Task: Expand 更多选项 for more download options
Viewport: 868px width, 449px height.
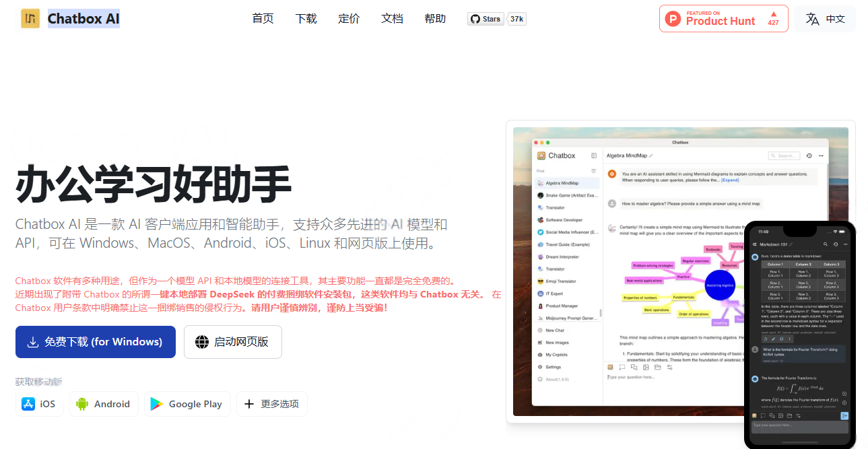Action: point(271,404)
